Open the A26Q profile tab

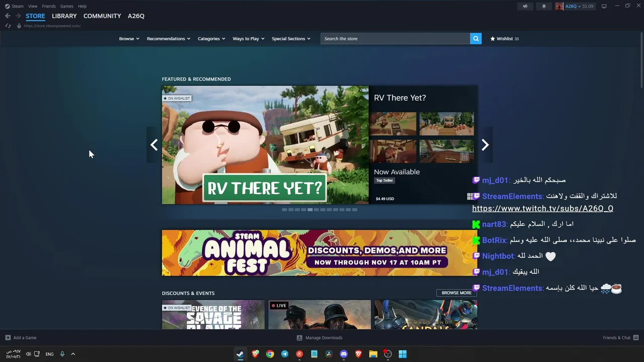click(x=136, y=16)
